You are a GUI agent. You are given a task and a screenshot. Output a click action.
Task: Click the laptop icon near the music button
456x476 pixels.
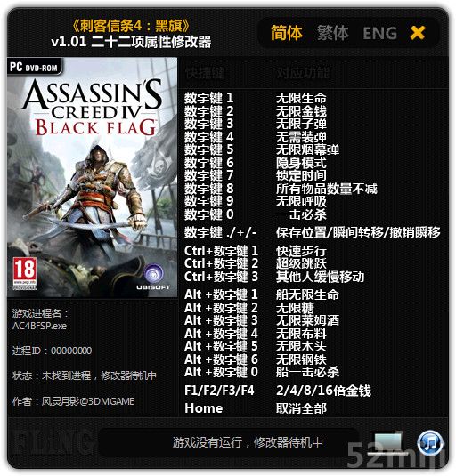(388, 443)
